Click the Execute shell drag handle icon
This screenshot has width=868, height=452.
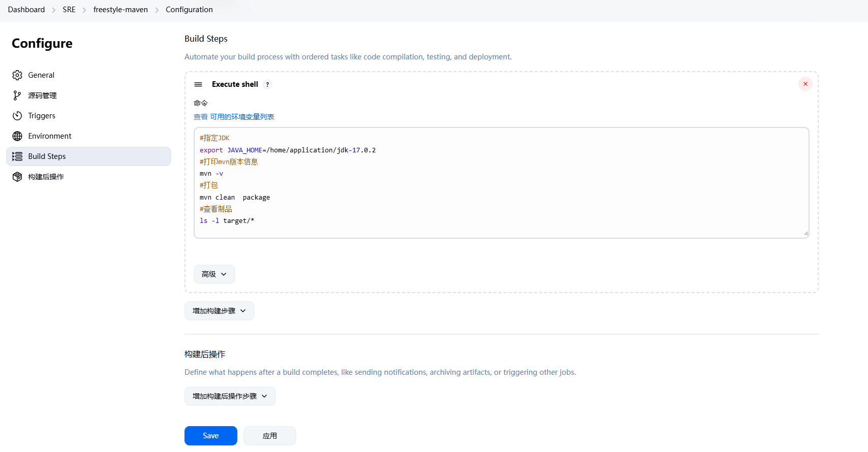(198, 84)
